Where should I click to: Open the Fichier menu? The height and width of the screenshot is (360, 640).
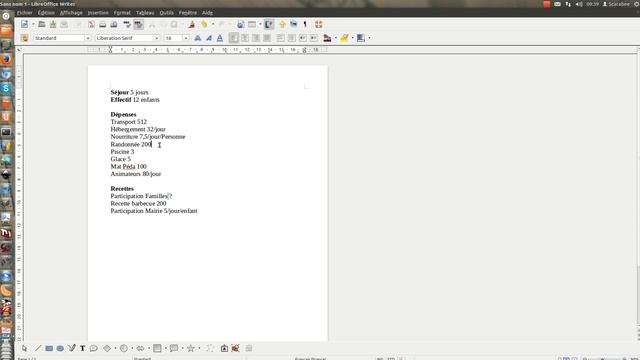24,13
